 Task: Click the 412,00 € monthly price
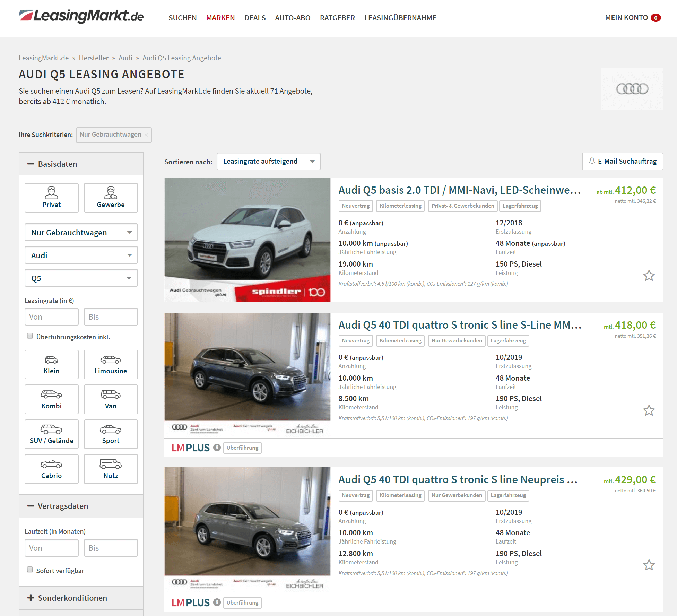click(635, 190)
